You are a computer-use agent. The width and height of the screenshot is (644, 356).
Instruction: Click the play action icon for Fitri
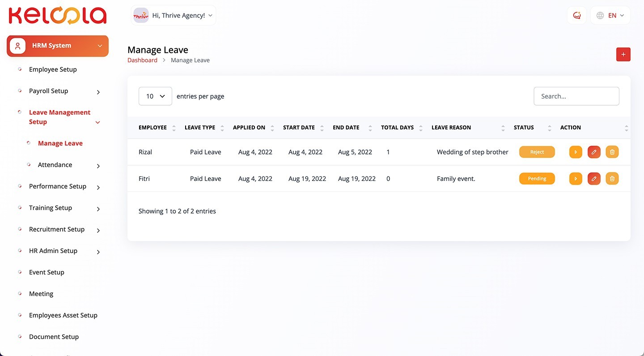[576, 179]
